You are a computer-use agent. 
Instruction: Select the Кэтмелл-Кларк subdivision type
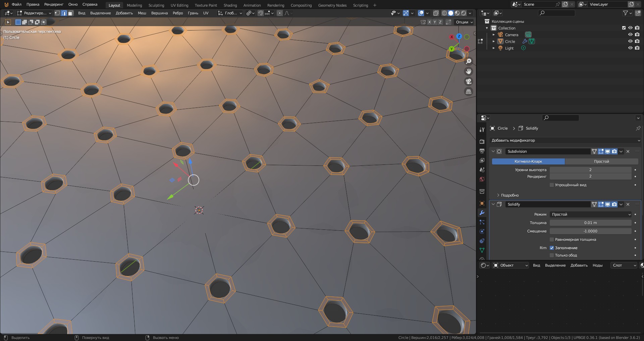click(528, 161)
